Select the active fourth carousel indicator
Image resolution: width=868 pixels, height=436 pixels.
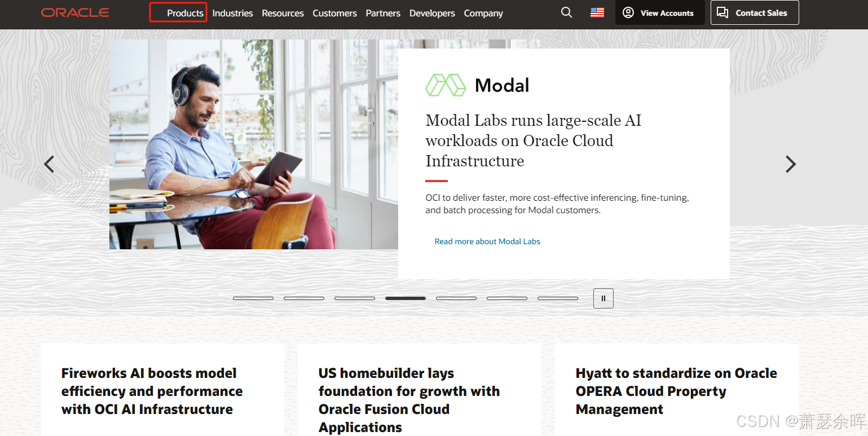click(x=406, y=298)
